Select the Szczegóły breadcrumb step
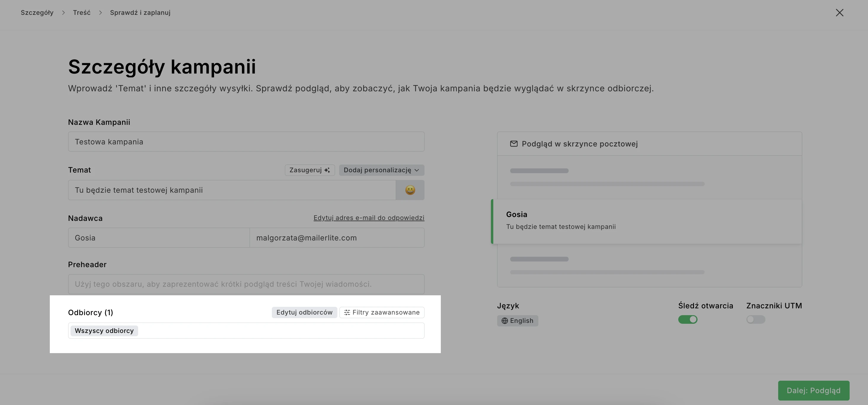 37,13
